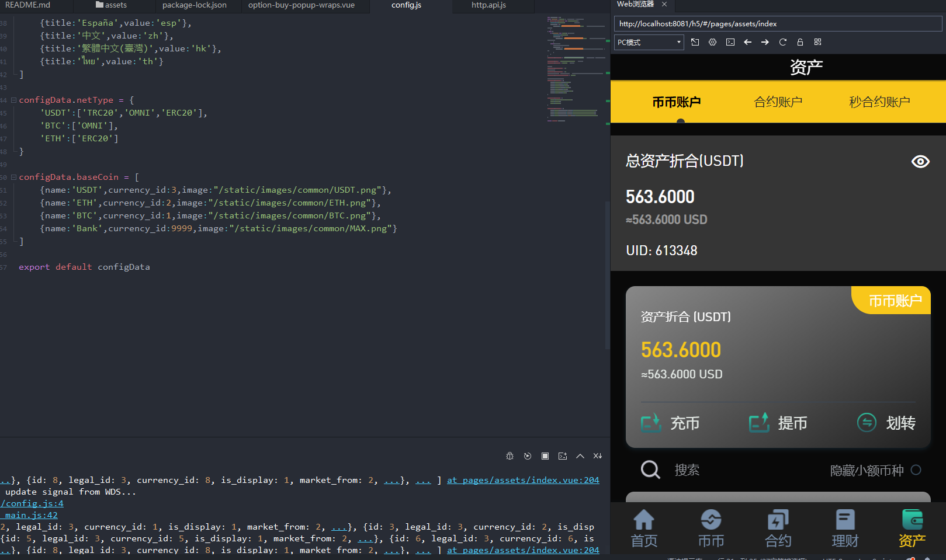Go to 合约 contract tab

[x=778, y=528]
